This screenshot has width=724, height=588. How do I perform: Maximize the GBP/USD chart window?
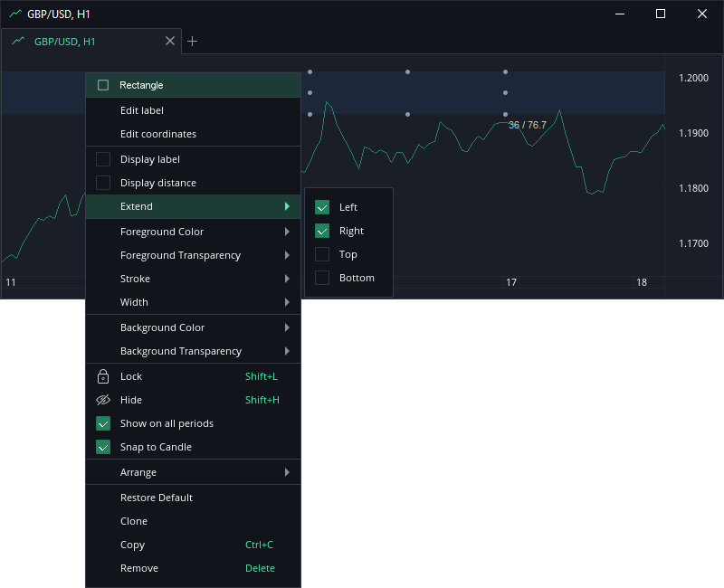(x=661, y=14)
